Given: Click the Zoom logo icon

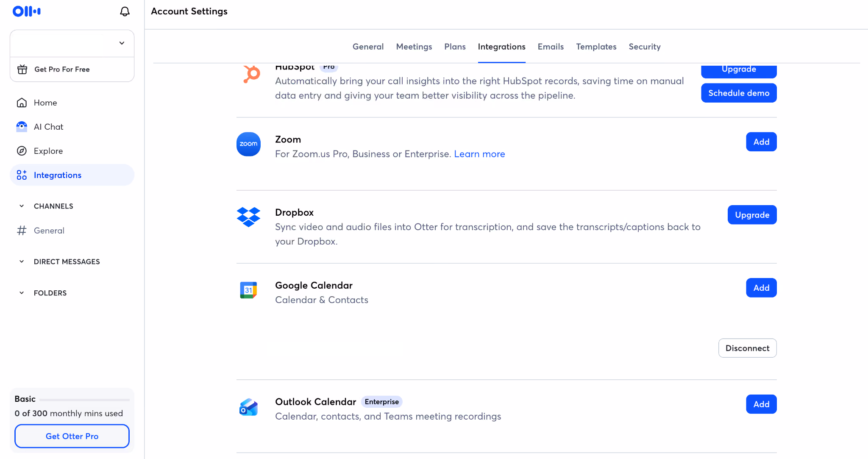Looking at the screenshot, I should coord(248,144).
